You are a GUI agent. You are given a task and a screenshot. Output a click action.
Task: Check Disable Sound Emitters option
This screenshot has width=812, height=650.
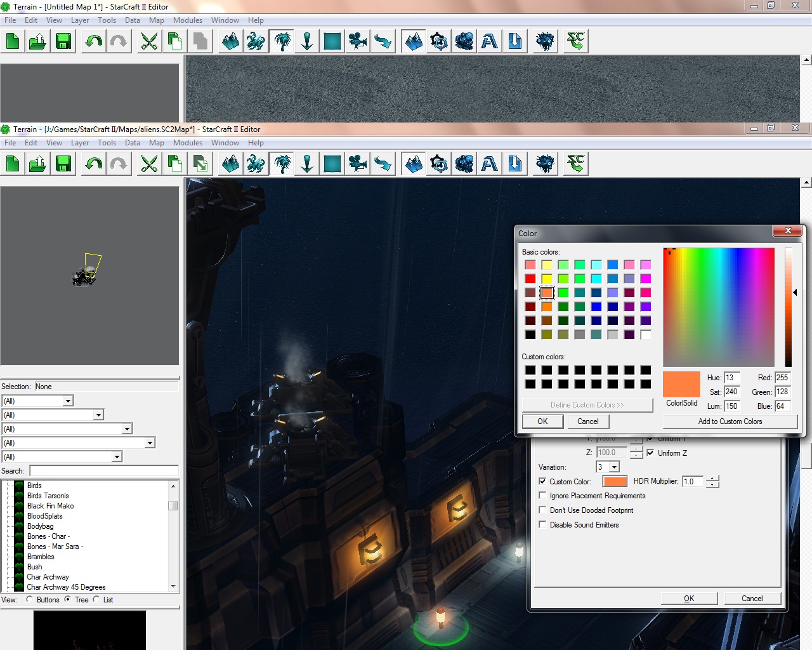pos(542,525)
